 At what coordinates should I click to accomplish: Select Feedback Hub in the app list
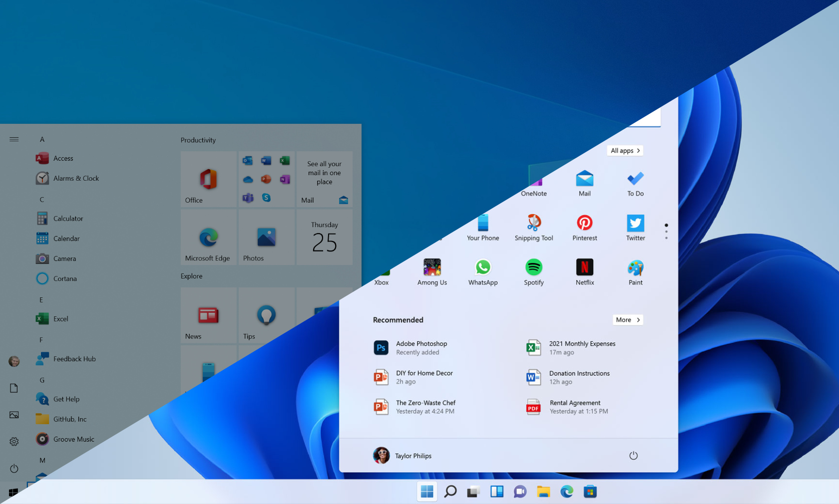tap(74, 359)
